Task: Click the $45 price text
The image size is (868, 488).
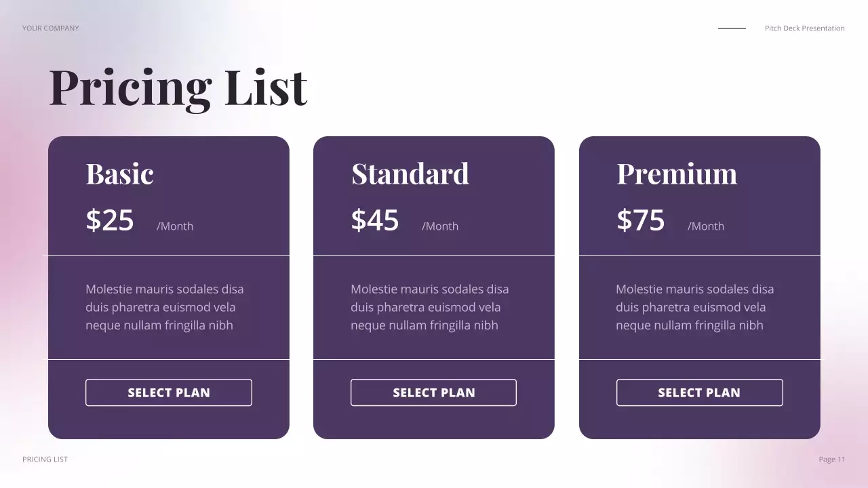Action: 375,220
